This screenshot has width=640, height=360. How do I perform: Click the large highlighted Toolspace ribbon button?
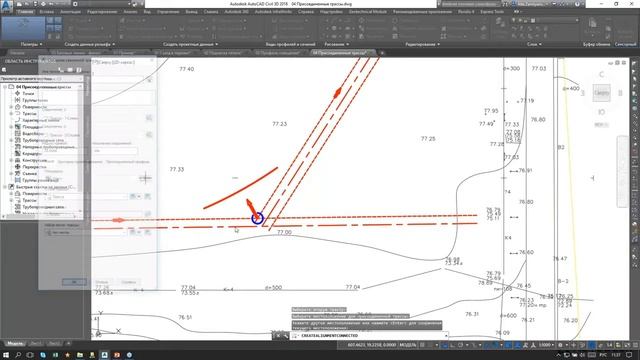23,28
